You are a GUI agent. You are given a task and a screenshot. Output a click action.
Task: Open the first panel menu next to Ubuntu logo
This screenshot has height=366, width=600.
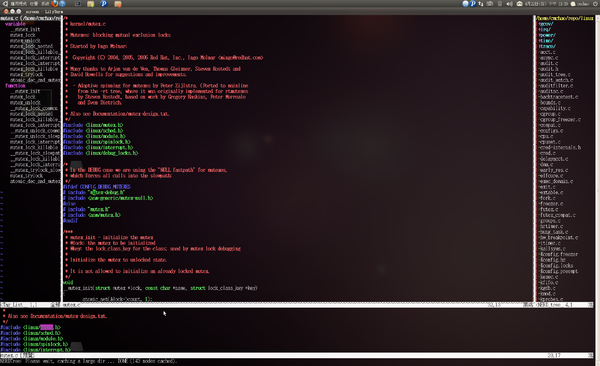19,4
